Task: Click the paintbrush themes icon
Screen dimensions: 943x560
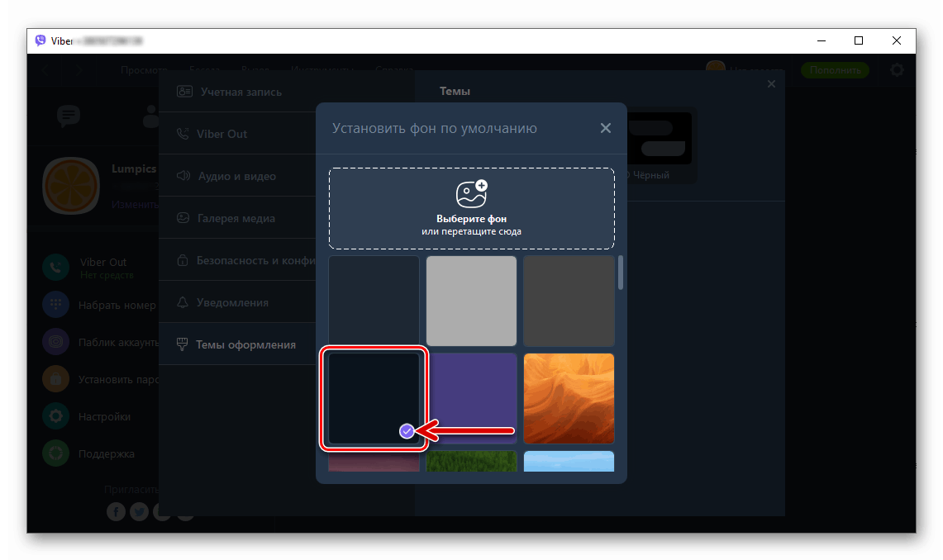Action: point(182,344)
